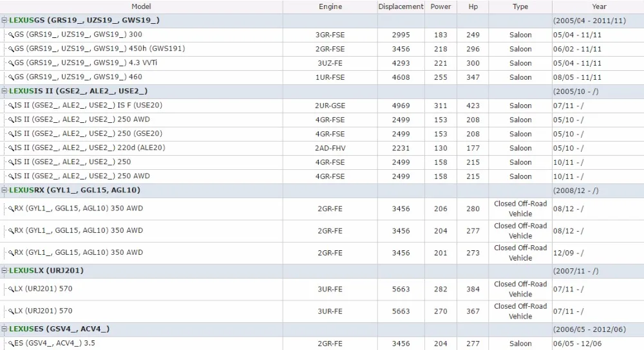Sort by the Displacement column header
This screenshot has height=350, width=644.
(401, 6)
